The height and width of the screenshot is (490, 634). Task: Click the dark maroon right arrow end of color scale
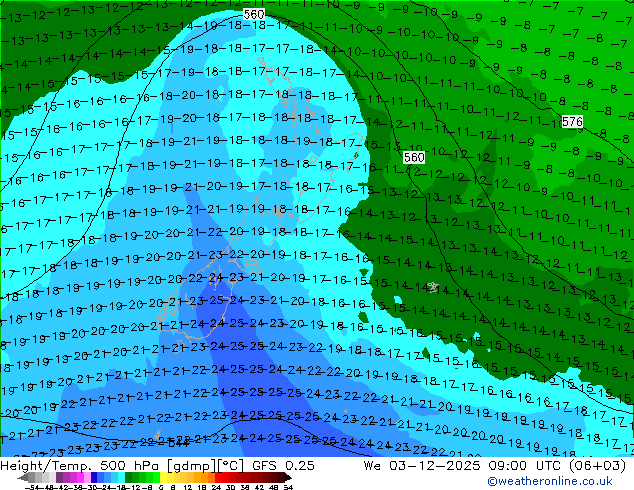(288, 477)
